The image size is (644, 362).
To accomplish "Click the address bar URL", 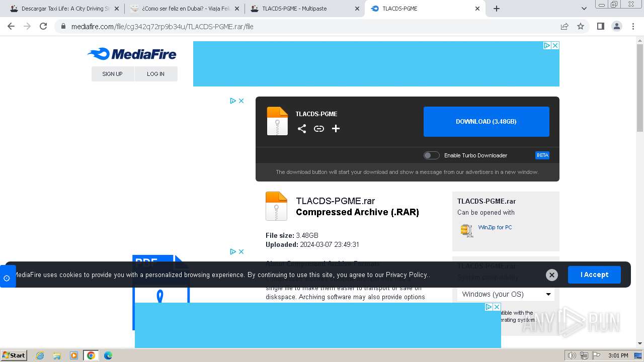I will 163,26.
